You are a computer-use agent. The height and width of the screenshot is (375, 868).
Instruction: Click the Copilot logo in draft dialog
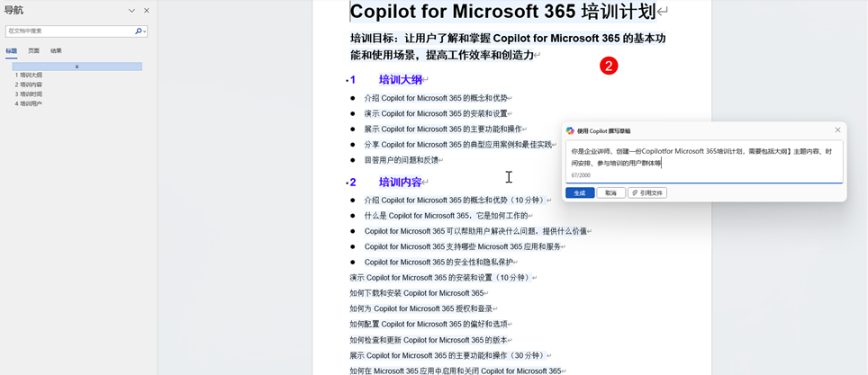pyautogui.click(x=570, y=130)
